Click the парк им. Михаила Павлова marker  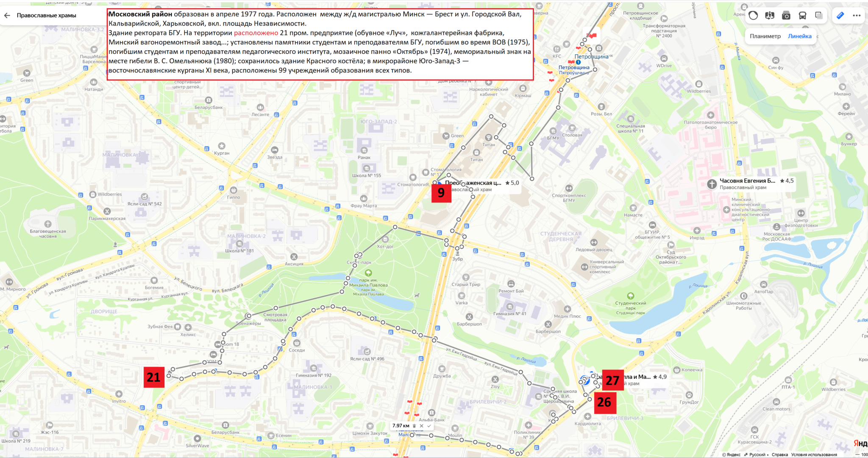click(x=368, y=273)
